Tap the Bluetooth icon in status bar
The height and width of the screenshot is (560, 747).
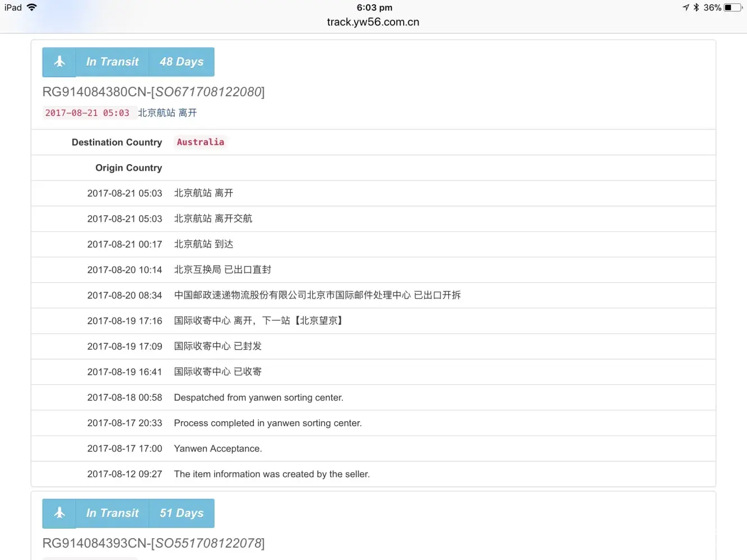tap(696, 7)
